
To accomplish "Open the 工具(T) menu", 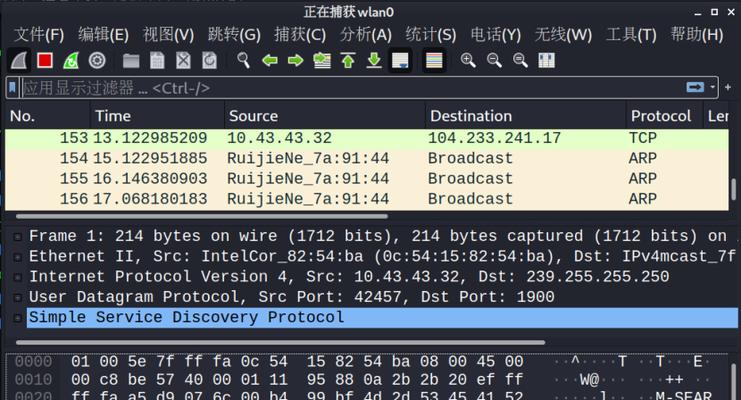I will (631, 35).
